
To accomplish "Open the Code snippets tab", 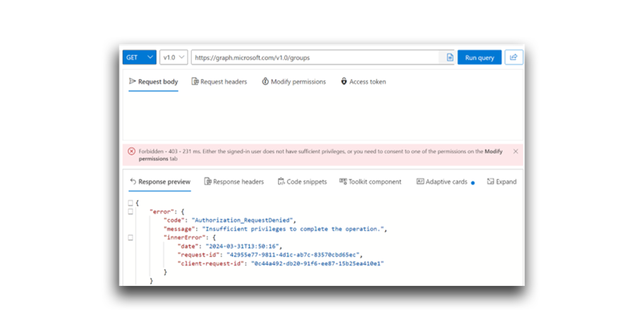I will 303,181.
